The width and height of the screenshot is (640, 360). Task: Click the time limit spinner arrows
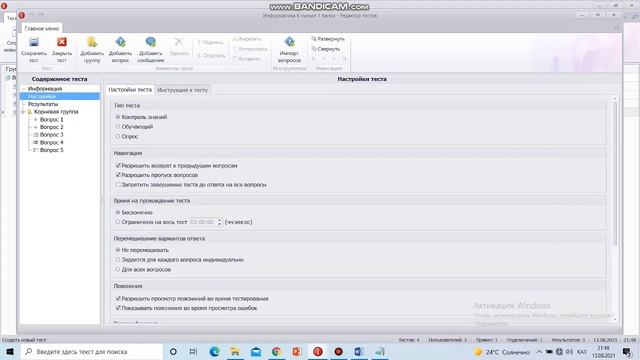(220, 222)
